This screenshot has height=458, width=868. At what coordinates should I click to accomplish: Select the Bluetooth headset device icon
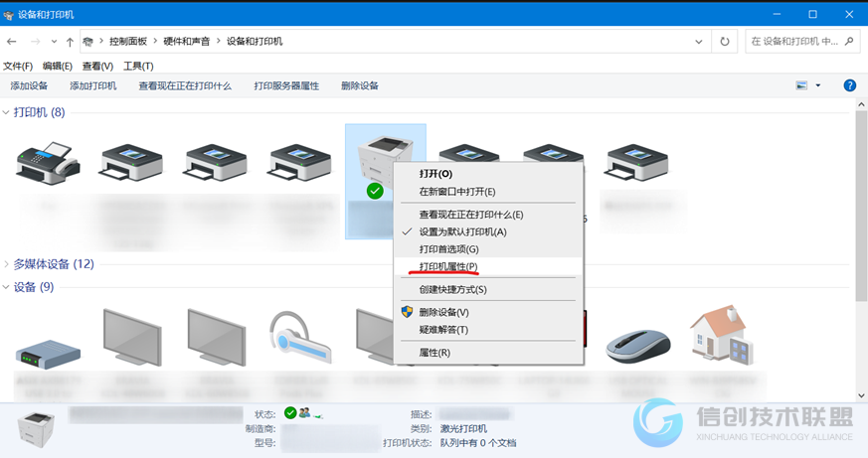point(300,338)
